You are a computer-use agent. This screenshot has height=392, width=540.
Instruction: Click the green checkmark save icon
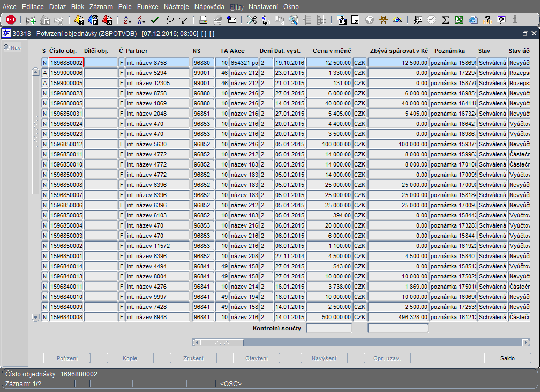(x=155, y=20)
